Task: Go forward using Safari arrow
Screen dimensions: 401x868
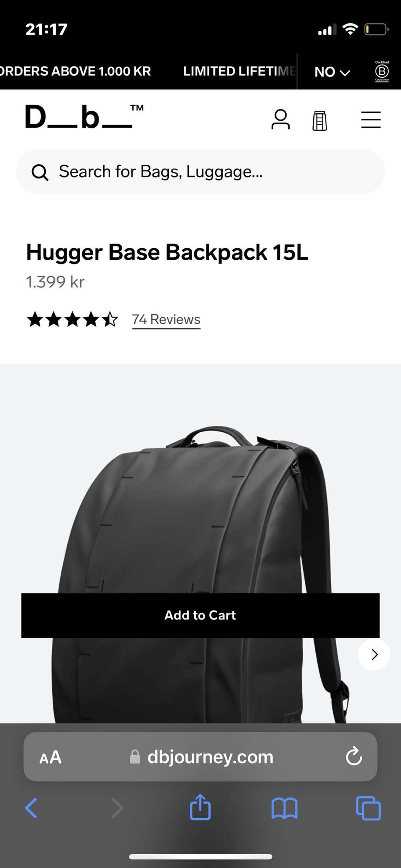Action: (117, 808)
